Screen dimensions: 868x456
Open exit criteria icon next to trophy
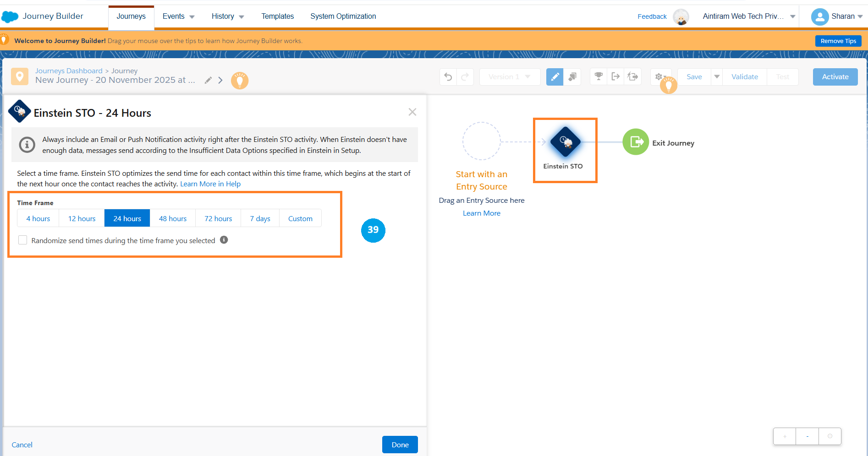coord(615,76)
